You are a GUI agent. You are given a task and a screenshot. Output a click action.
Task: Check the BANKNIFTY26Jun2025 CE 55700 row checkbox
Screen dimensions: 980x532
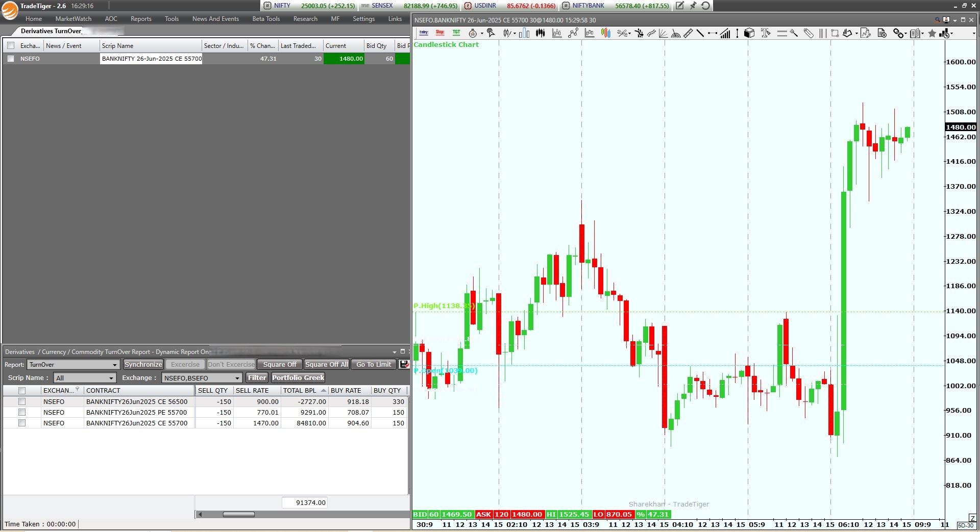[22, 423]
